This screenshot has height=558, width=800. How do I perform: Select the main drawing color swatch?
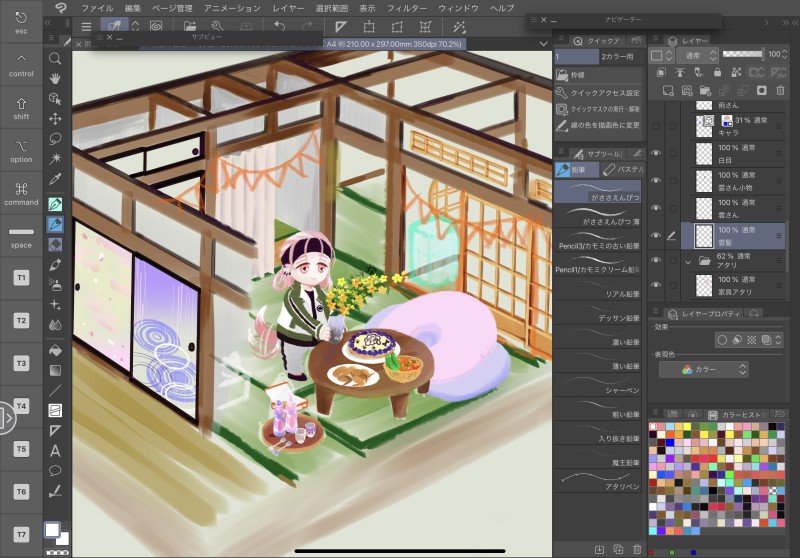click(x=52, y=530)
